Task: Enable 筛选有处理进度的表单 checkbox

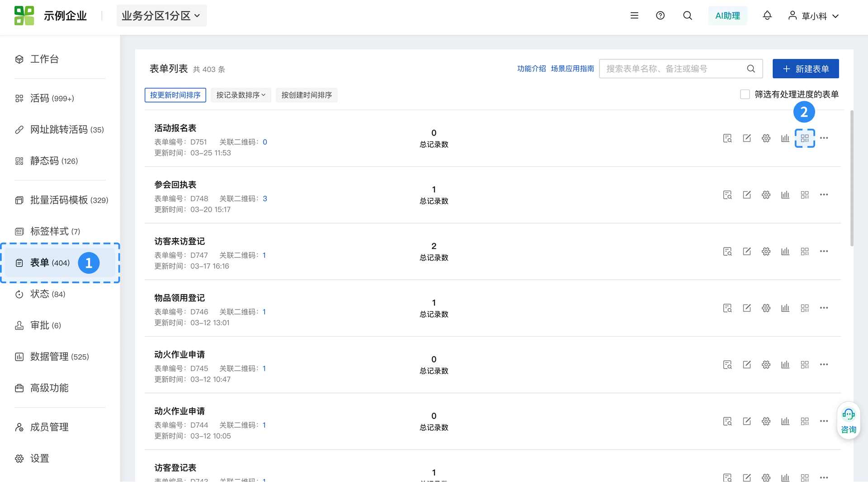Action: 745,94
